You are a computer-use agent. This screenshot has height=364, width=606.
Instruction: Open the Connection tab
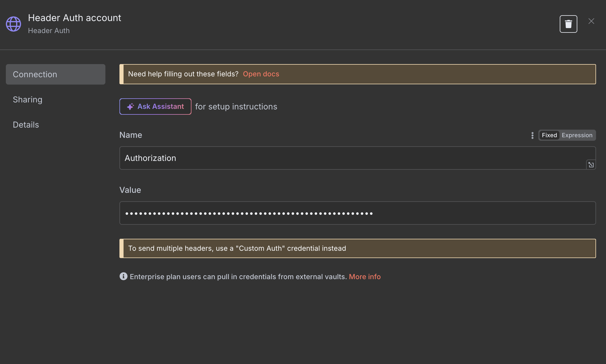tap(56, 74)
